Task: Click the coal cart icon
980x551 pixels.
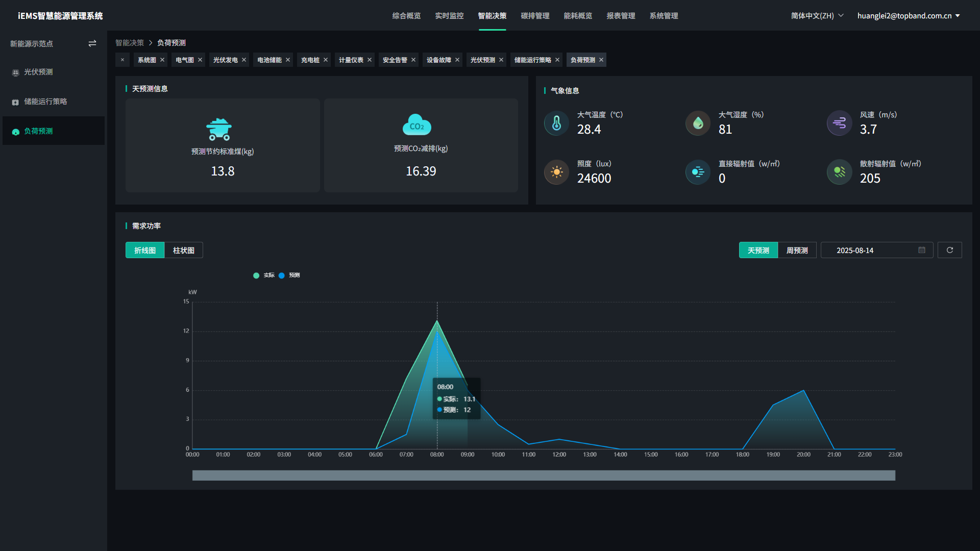Action: click(219, 130)
